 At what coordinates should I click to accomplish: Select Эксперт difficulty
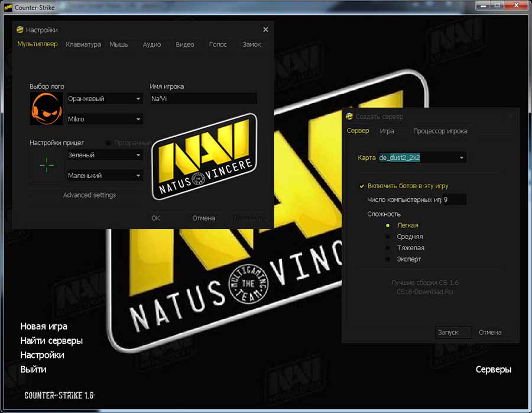click(388, 259)
